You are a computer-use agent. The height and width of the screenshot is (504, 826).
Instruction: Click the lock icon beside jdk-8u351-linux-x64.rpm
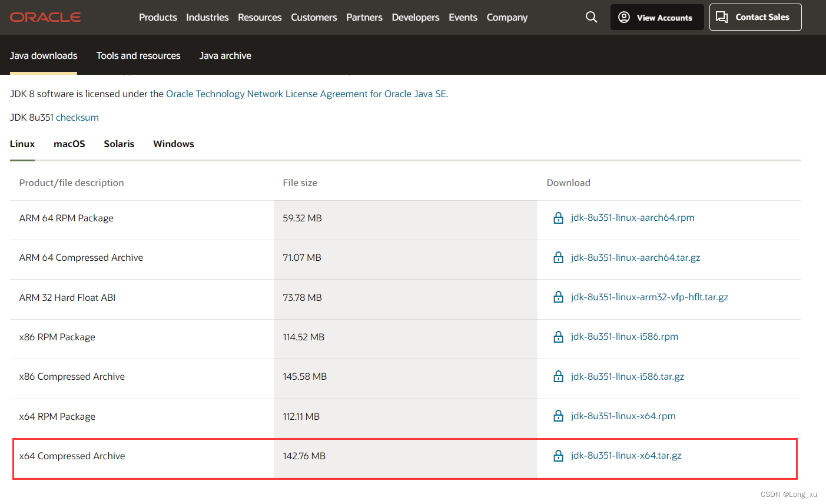point(559,416)
